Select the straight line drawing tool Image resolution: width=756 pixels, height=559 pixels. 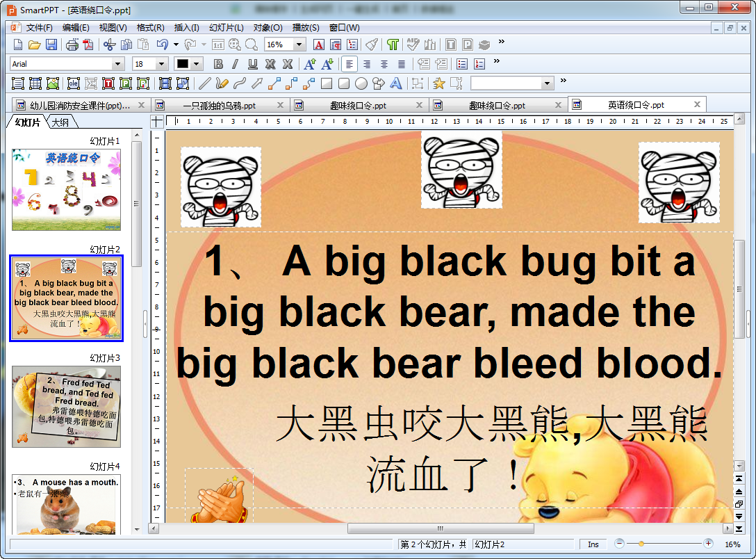(x=205, y=83)
